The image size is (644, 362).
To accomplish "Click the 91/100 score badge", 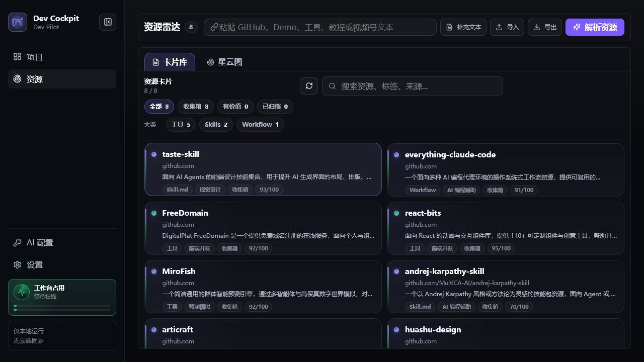I will click(x=524, y=190).
